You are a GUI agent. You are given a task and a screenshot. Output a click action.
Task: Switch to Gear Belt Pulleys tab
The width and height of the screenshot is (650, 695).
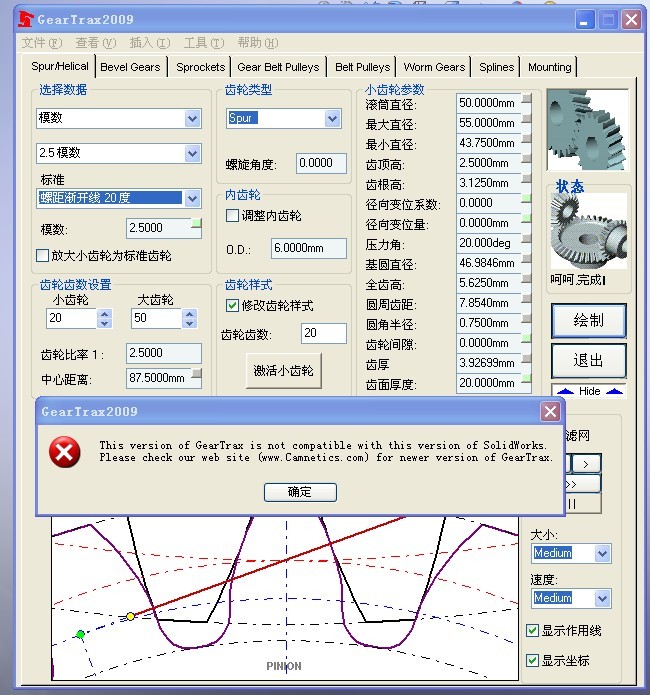click(278, 67)
